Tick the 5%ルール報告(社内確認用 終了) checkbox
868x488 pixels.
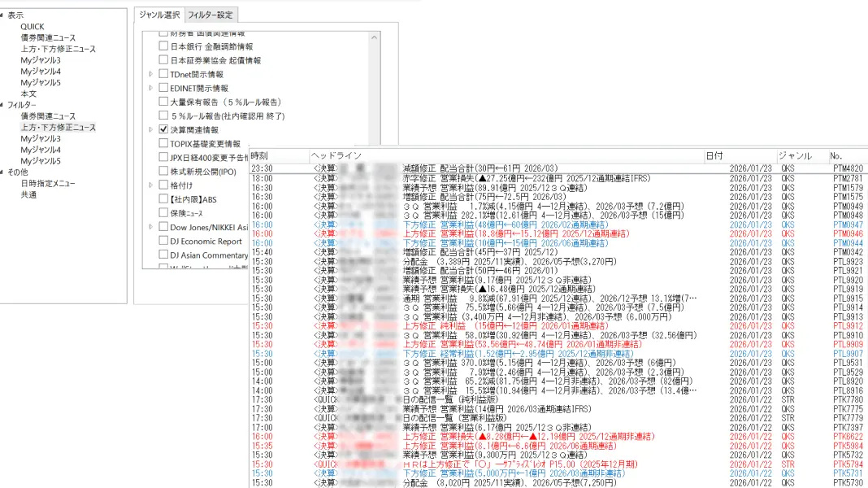[163, 115]
